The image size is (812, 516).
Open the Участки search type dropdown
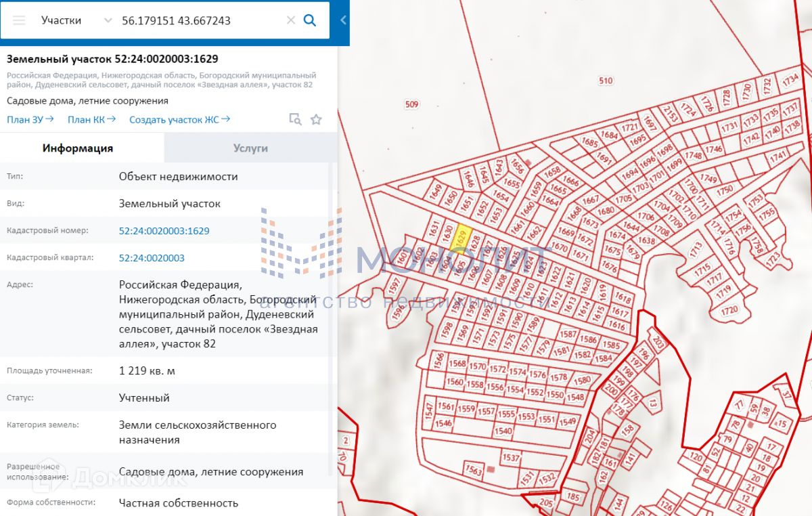coord(62,20)
